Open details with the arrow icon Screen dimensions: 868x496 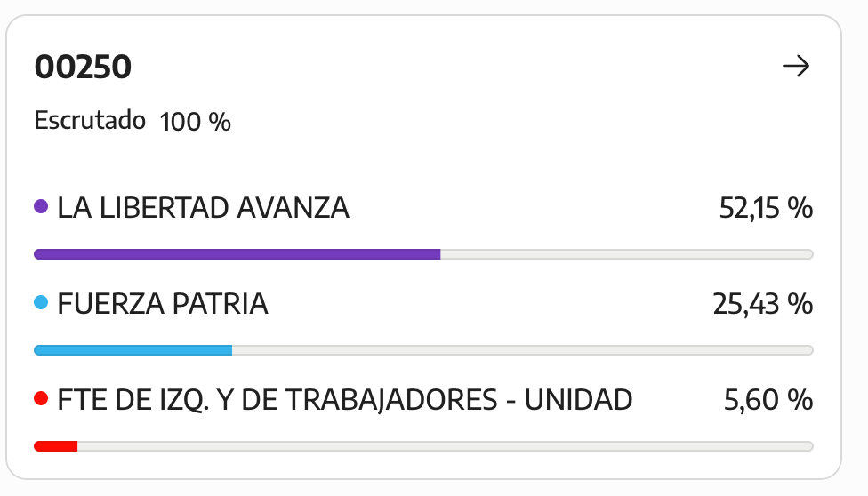click(796, 67)
